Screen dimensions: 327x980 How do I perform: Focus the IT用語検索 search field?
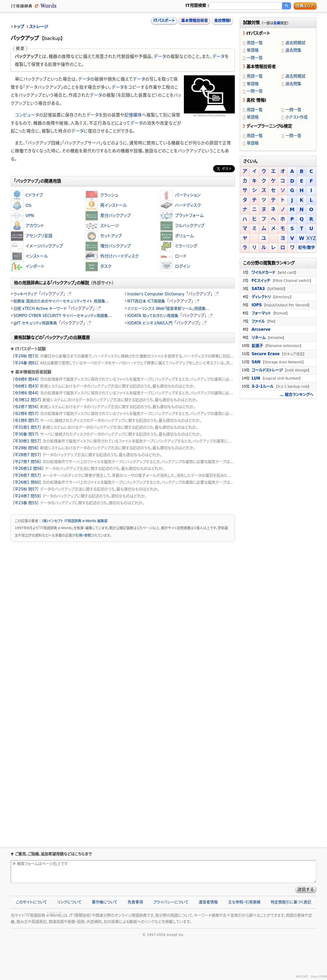pos(246,6)
